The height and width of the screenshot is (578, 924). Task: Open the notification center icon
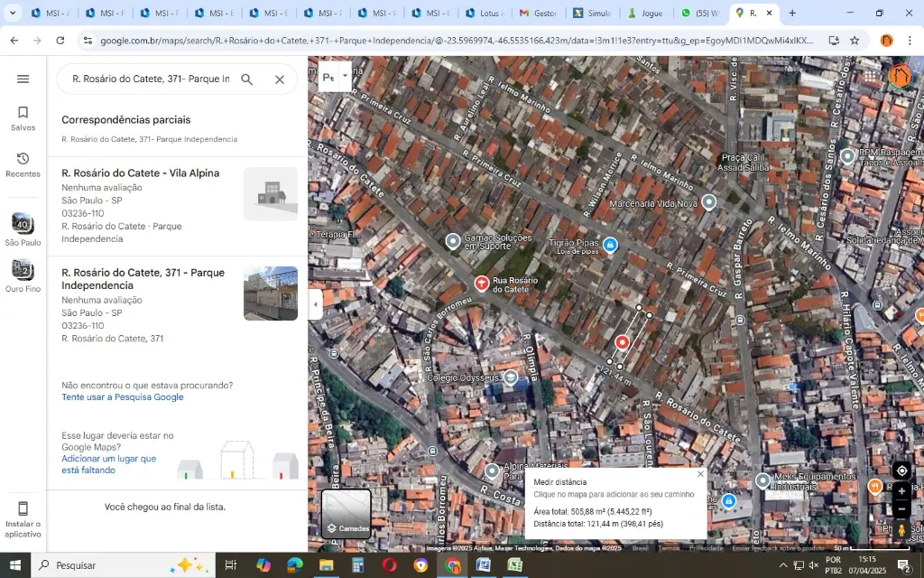904,565
